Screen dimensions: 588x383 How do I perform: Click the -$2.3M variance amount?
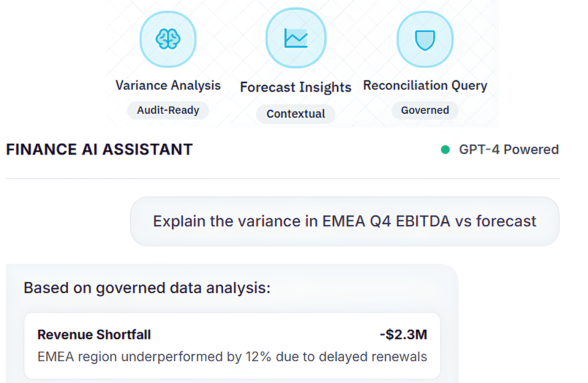click(x=403, y=335)
